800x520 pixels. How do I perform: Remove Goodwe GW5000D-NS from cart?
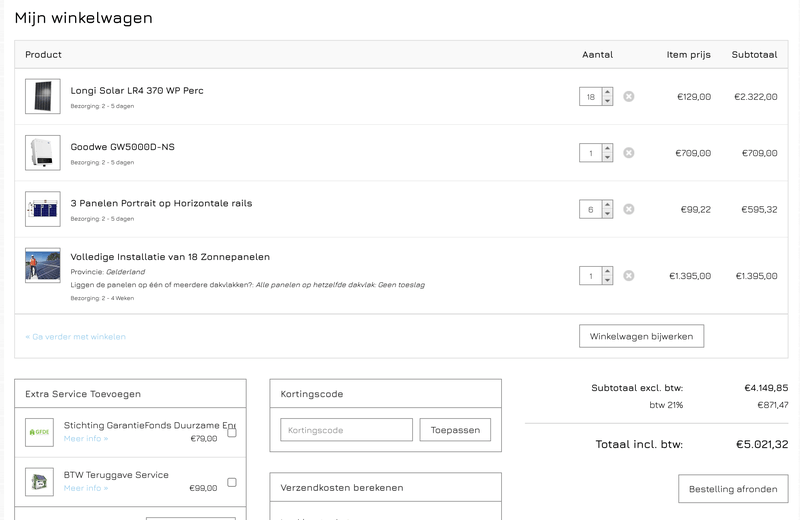point(629,153)
